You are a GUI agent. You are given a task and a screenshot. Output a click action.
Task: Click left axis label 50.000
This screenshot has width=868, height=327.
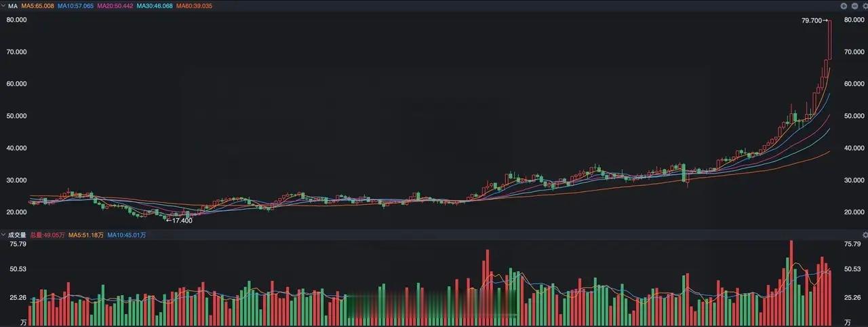[16, 116]
